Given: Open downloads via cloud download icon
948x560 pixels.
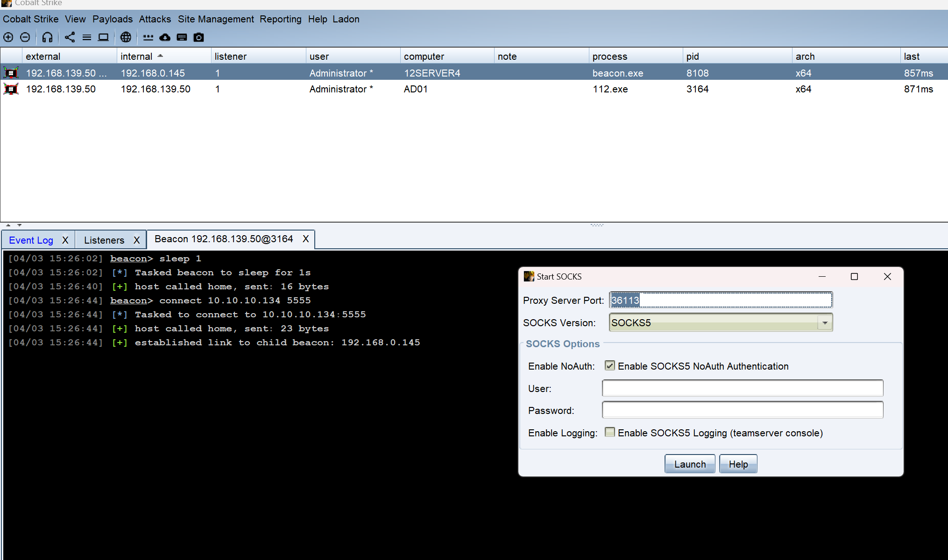Looking at the screenshot, I should coord(165,37).
